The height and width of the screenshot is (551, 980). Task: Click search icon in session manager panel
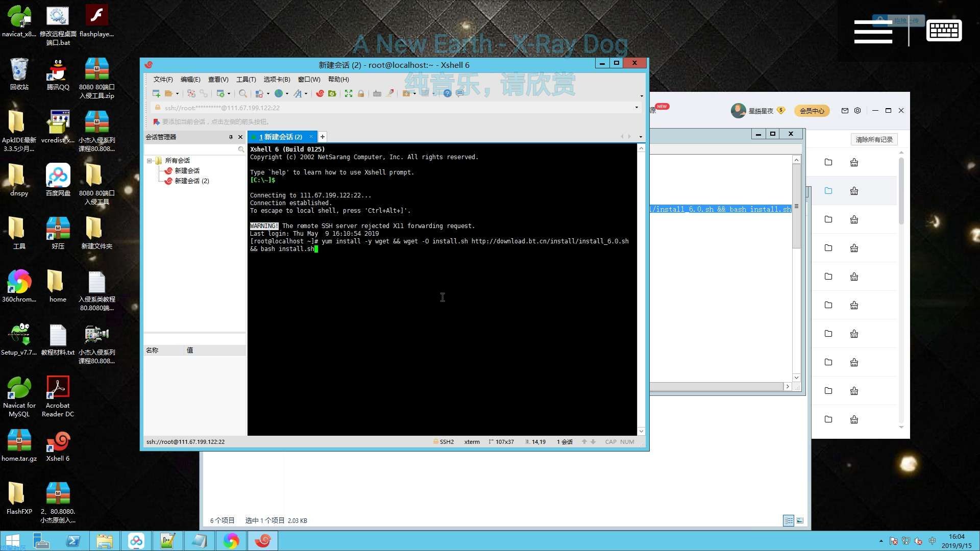[241, 149]
